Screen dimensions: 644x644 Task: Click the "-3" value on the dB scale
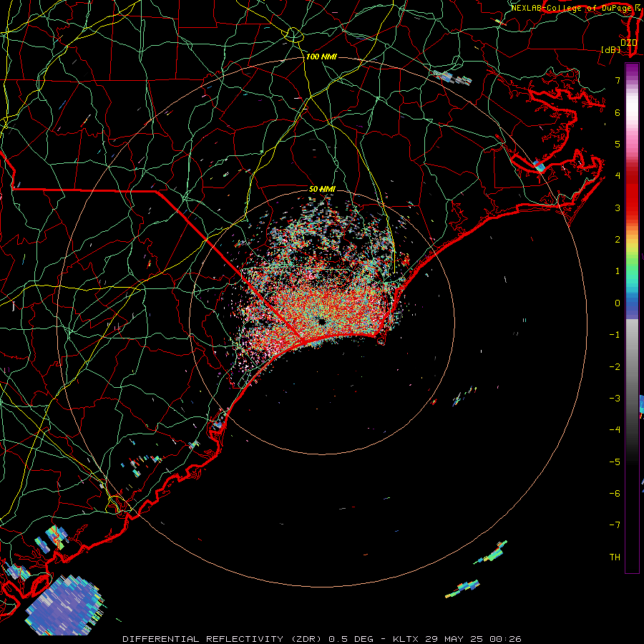click(x=615, y=399)
